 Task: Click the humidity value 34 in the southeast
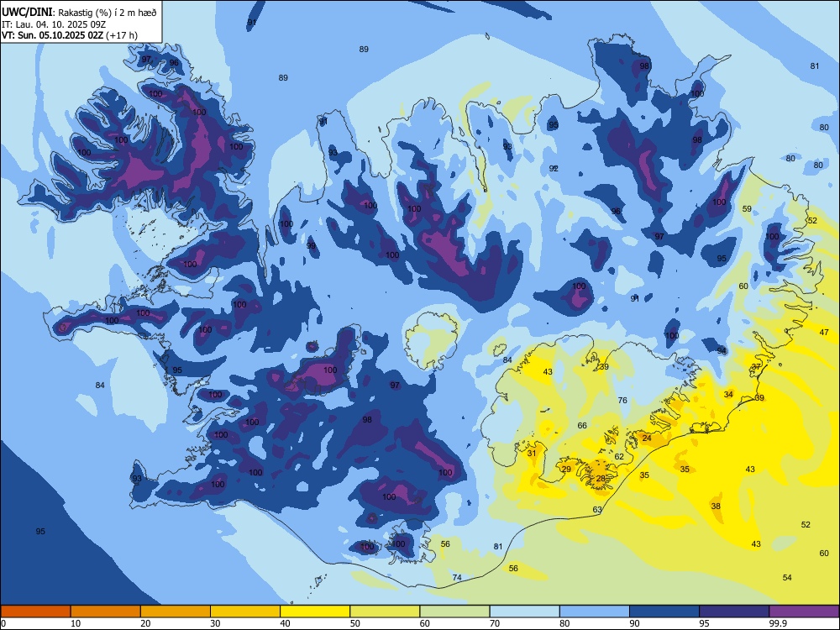728,394
